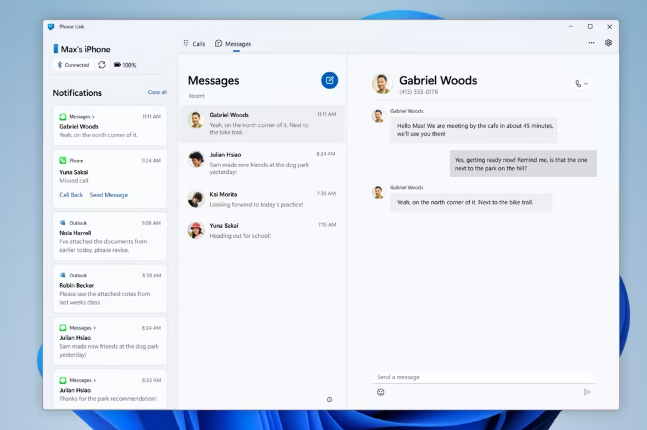Minimize the Phone Link window
This screenshot has height=430, width=647.
pos(571,26)
